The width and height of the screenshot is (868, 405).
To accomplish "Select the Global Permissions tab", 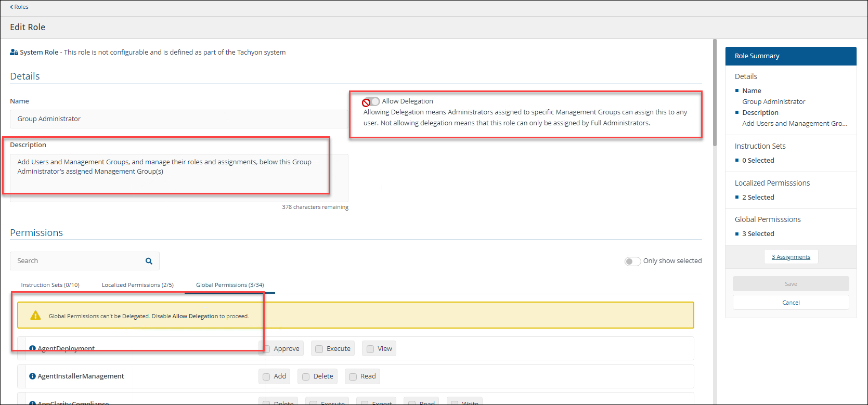I will point(230,285).
